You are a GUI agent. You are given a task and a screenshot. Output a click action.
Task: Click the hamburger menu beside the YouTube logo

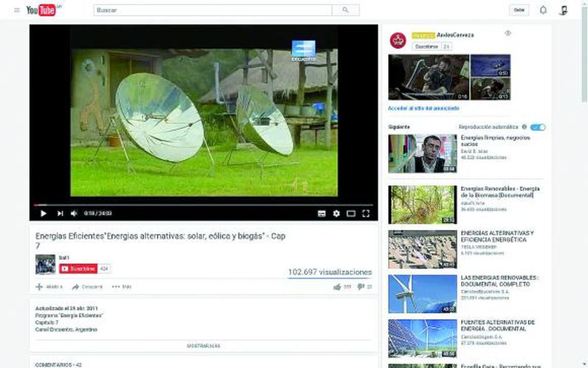17,10
